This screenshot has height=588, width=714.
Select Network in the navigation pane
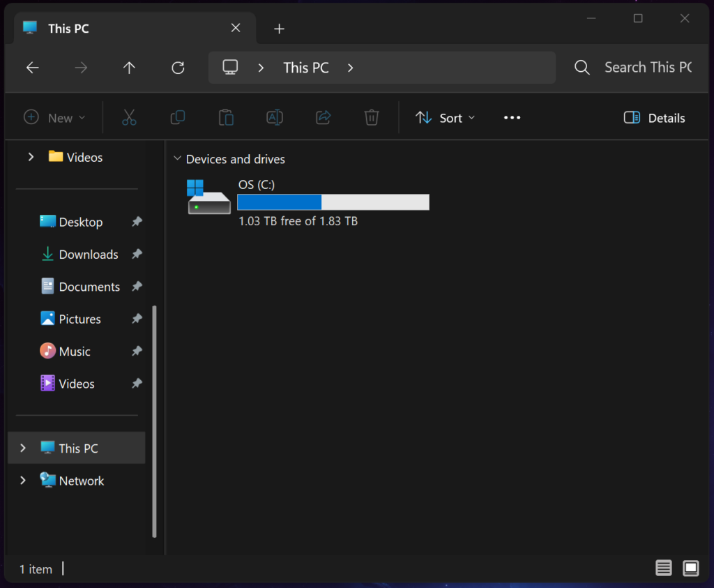point(77,481)
